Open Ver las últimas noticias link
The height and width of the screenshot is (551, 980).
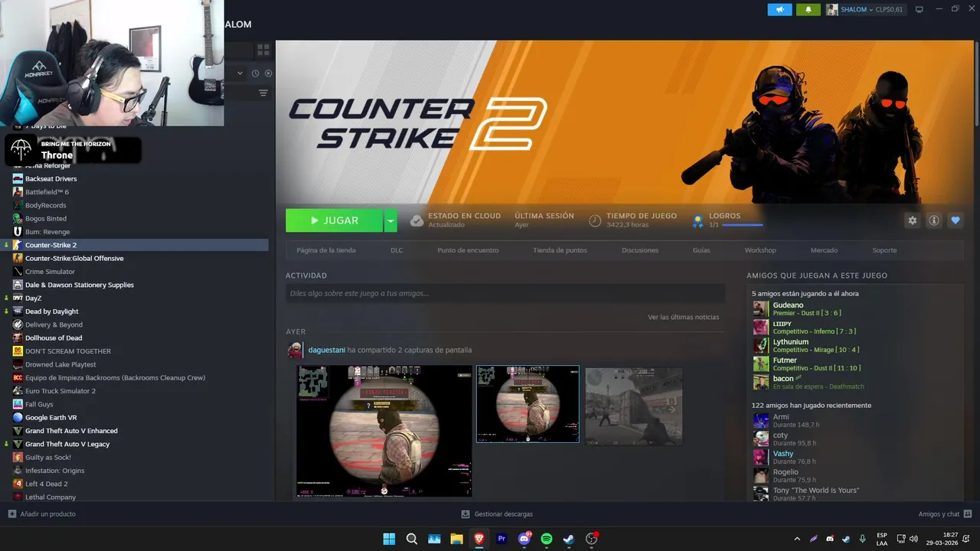click(x=683, y=317)
